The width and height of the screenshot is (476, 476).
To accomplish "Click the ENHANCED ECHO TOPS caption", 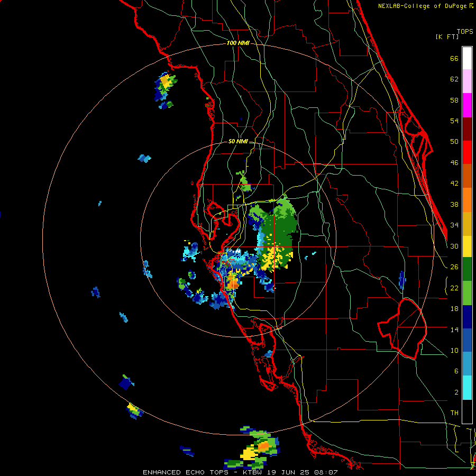I will (186, 472).
